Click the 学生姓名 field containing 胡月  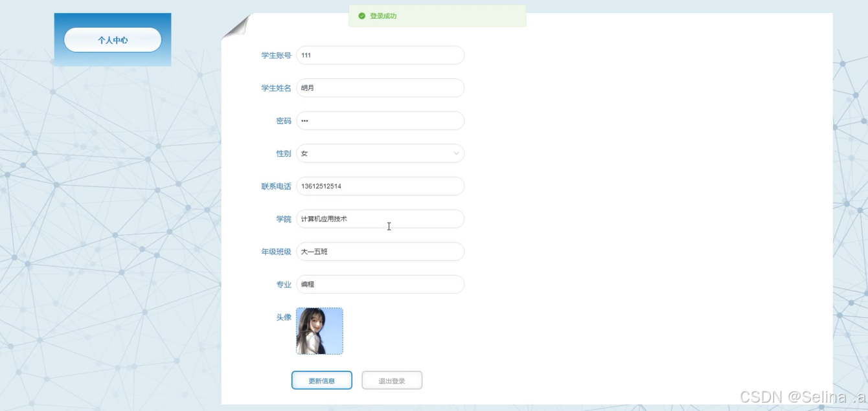click(x=380, y=88)
